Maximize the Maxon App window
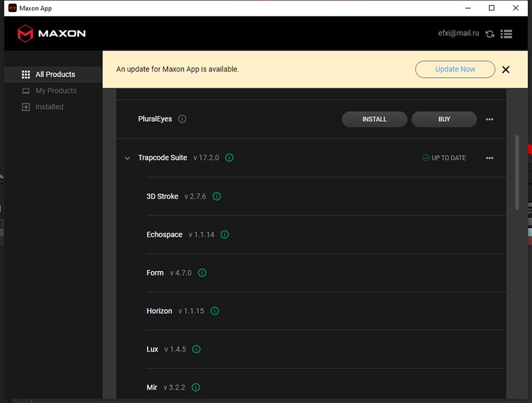 (x=491, y=8)
